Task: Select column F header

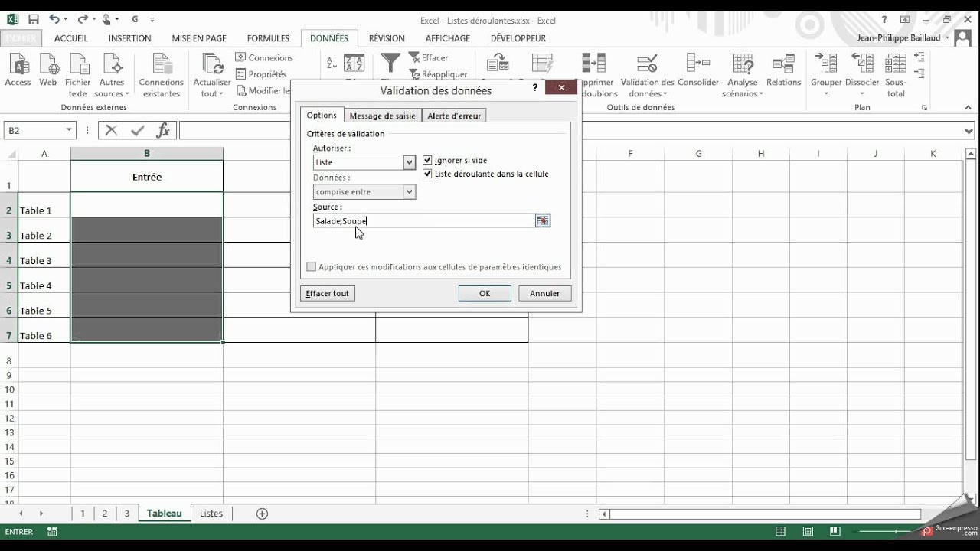Action: pos(630,154)
